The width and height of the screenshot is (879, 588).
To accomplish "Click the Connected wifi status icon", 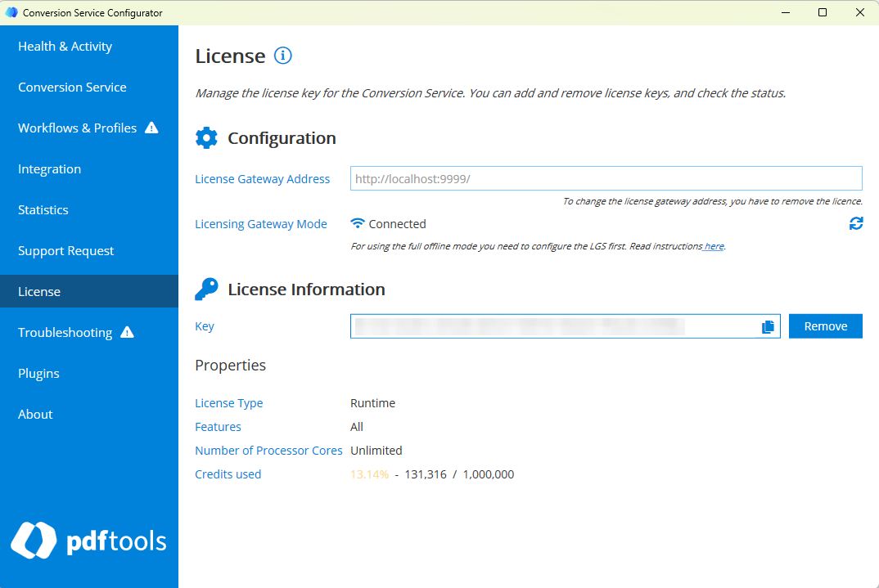I will (x=358, y=223).
